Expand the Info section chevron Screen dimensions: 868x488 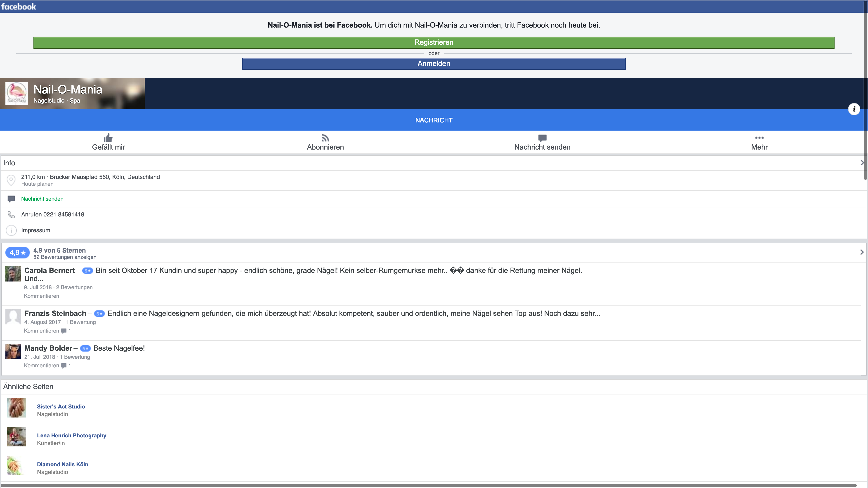click(862, 163)
